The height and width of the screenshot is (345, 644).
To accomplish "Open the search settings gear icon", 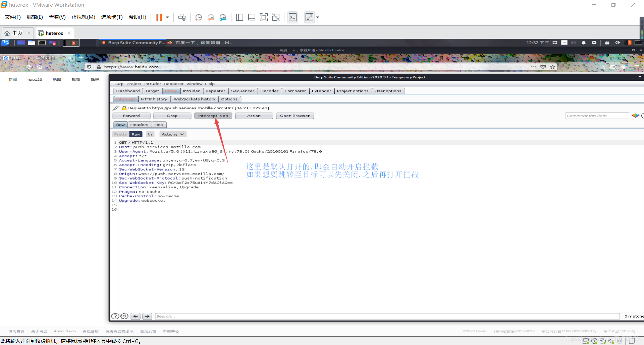I will [124, 316].
